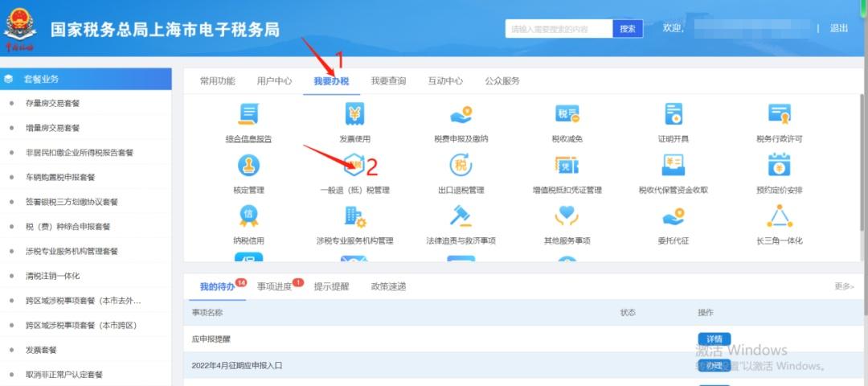The image size is (868, 386).
Task: Open the 纳税信用 icon
Action: [248, 217]
